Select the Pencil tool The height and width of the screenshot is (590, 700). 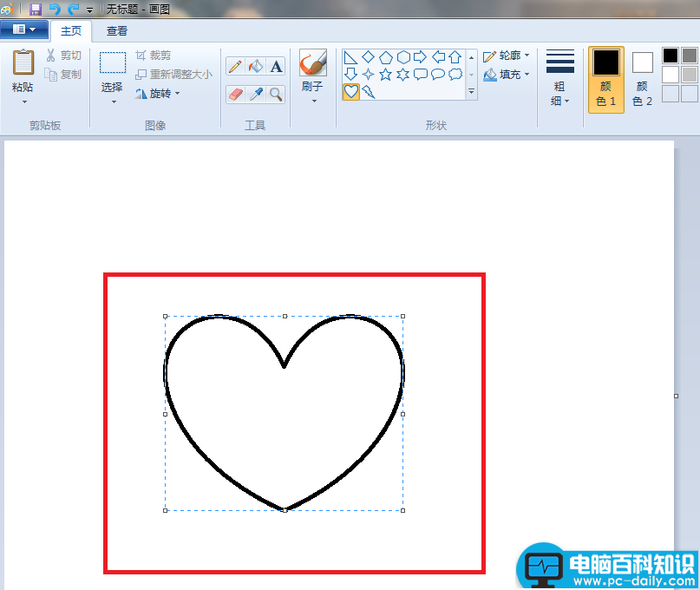point(235,67)
